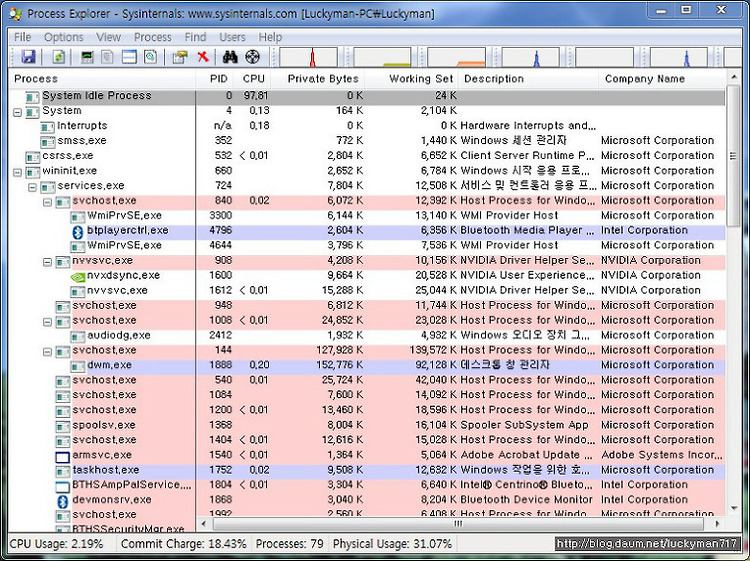Image resolution: width=750 pixels, height=561 pixels.
Task: Click 'Physical Usage: 31.07%' status entry
Action: coord(392,544)
